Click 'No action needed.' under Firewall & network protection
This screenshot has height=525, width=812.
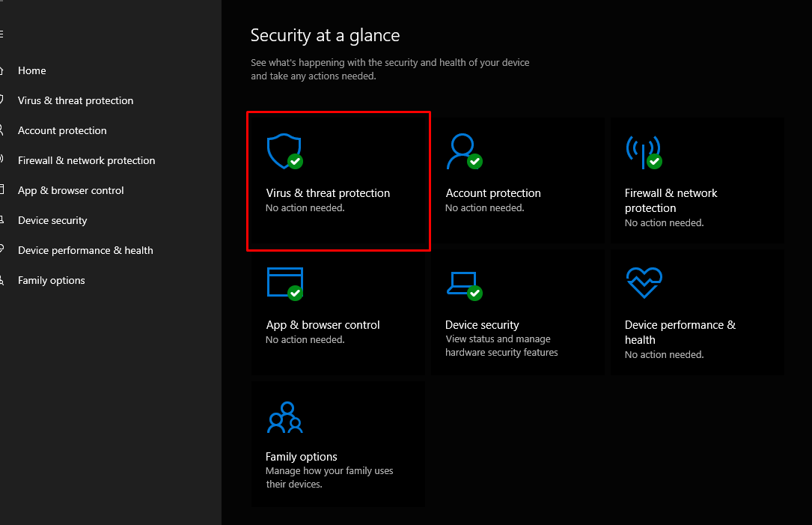tap(664, 223)
